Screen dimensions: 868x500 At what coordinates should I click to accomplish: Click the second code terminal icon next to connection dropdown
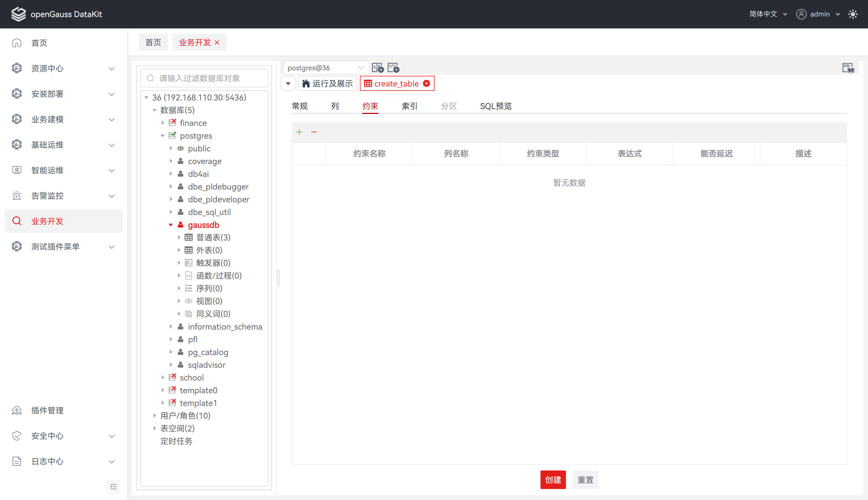[393, 68]
